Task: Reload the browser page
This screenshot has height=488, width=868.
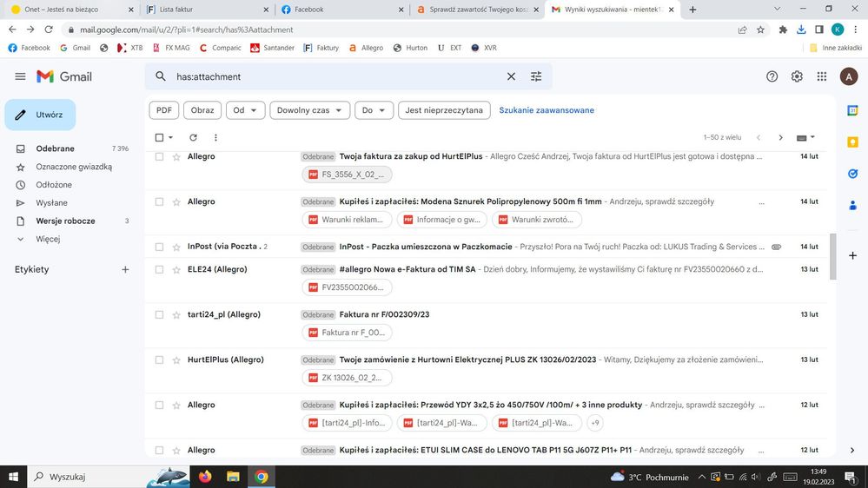Action: [49, 30]
